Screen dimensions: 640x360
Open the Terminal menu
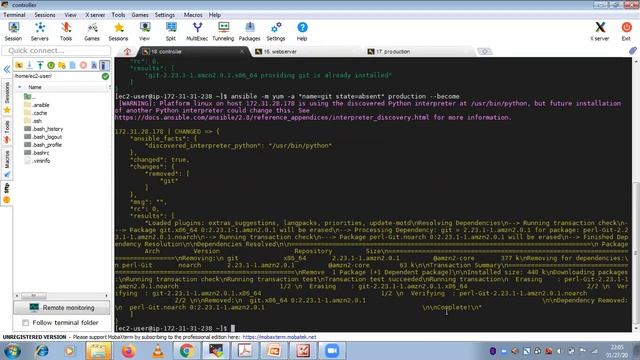14,15
